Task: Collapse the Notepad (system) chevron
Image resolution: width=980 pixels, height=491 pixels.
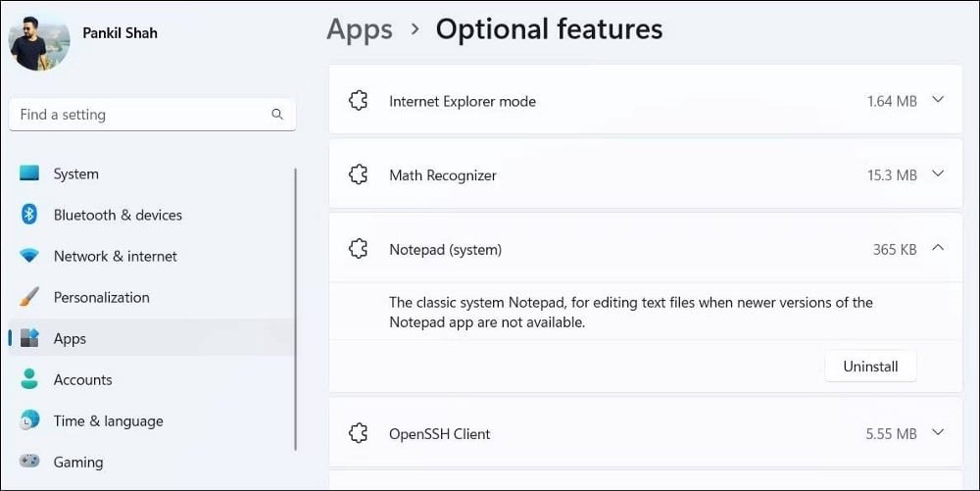Action: tap(938, 249)
